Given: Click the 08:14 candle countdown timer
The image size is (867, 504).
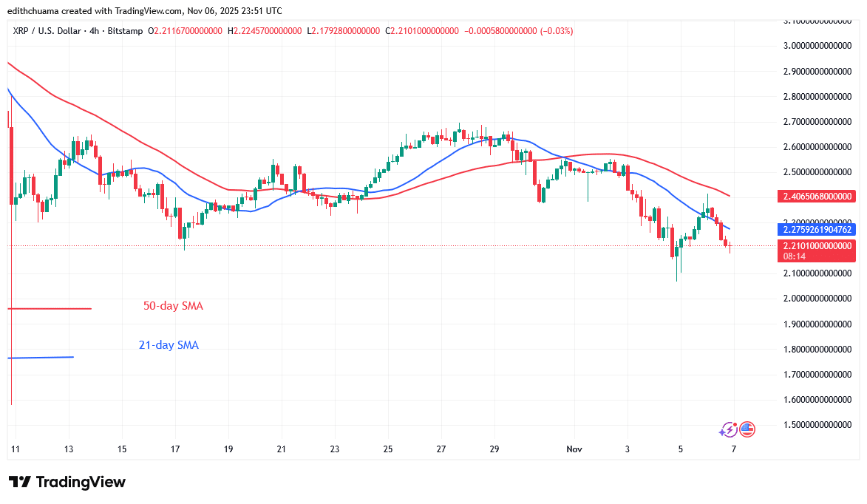Looking at the screenshot, I should pyautogui.click(x=793, y=255).
